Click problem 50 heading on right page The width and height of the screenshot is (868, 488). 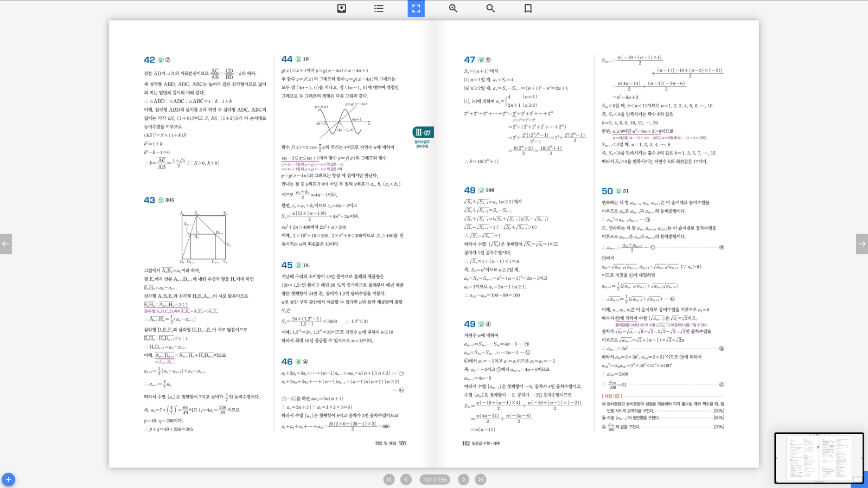tap(607, 191)
